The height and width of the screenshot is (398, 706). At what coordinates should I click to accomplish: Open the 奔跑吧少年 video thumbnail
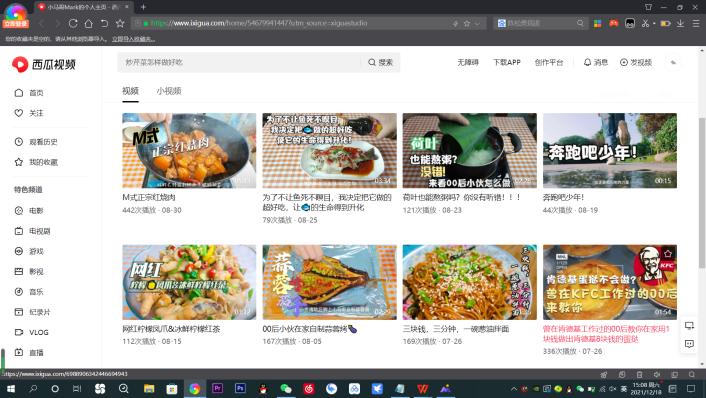tap(610, 150)
